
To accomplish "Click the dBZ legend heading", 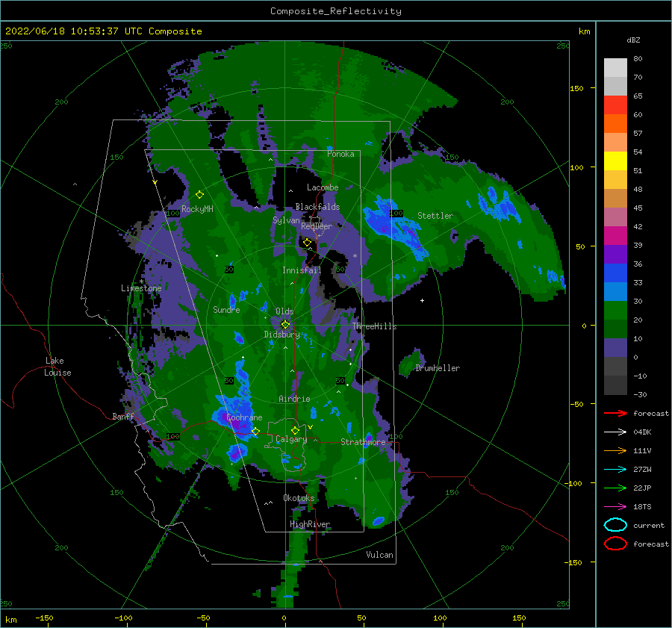I will click(633, 40).
